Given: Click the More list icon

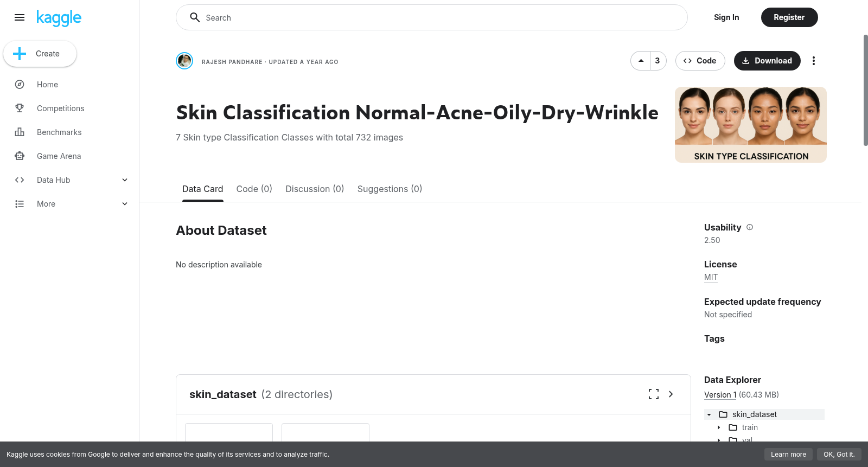Looking at the screenshot, I should coord(20,204).
